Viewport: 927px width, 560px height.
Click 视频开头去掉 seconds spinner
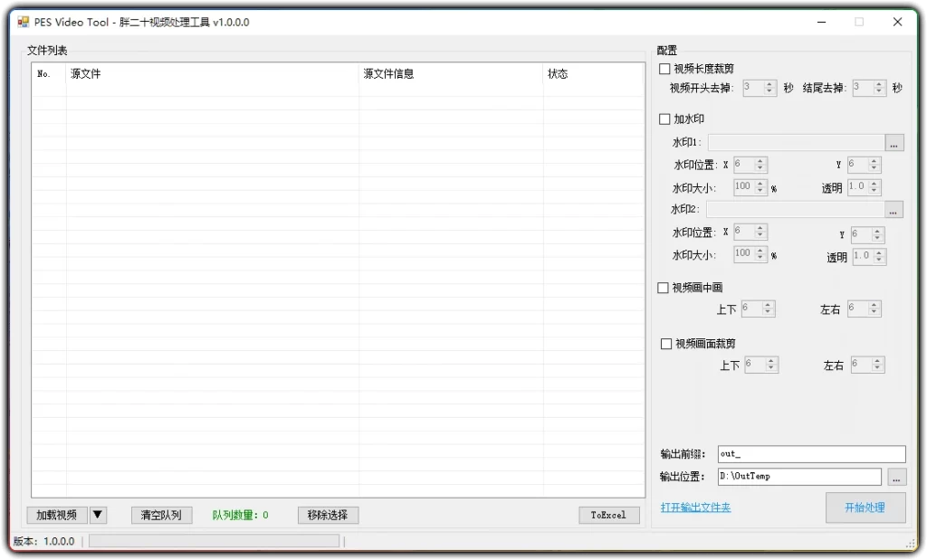[x=759, y=88]
